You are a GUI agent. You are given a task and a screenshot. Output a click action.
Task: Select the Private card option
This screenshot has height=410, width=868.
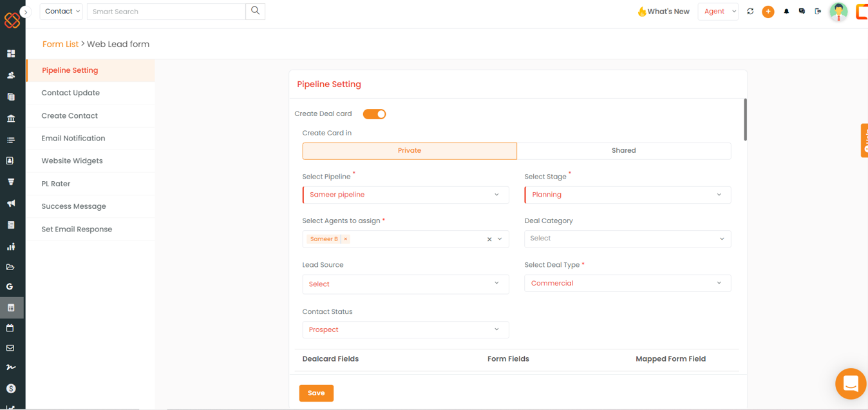tap(410, 151)
